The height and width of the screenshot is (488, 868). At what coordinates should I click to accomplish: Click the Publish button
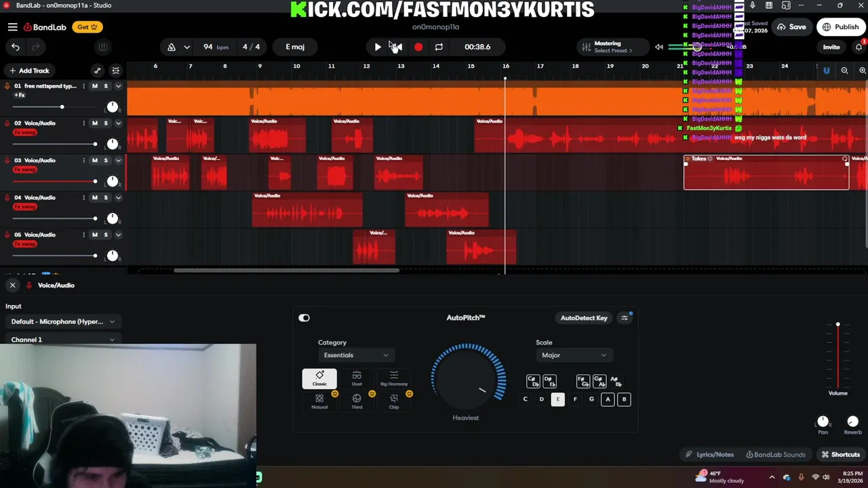tap(840, 27)
